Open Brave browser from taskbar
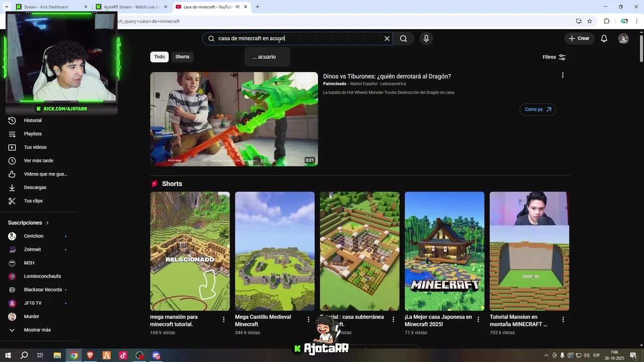This screenshot has width=644, height=362. pos(90,355)
